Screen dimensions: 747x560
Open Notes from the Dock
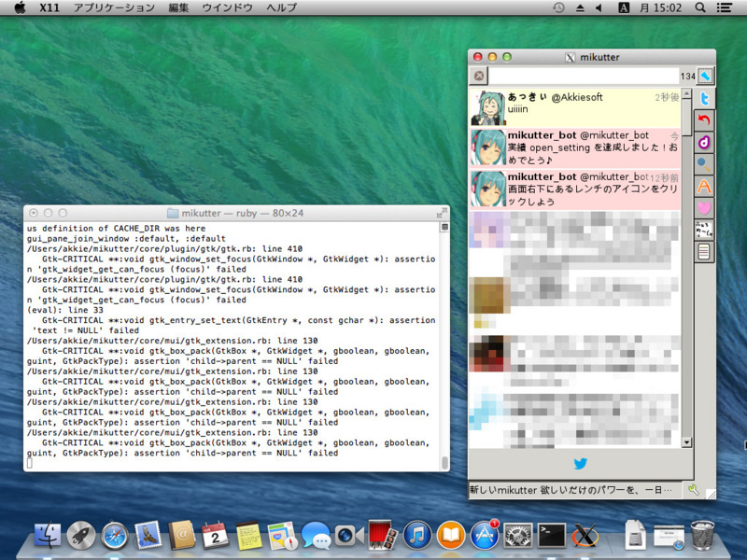click(x=248, y=535)
